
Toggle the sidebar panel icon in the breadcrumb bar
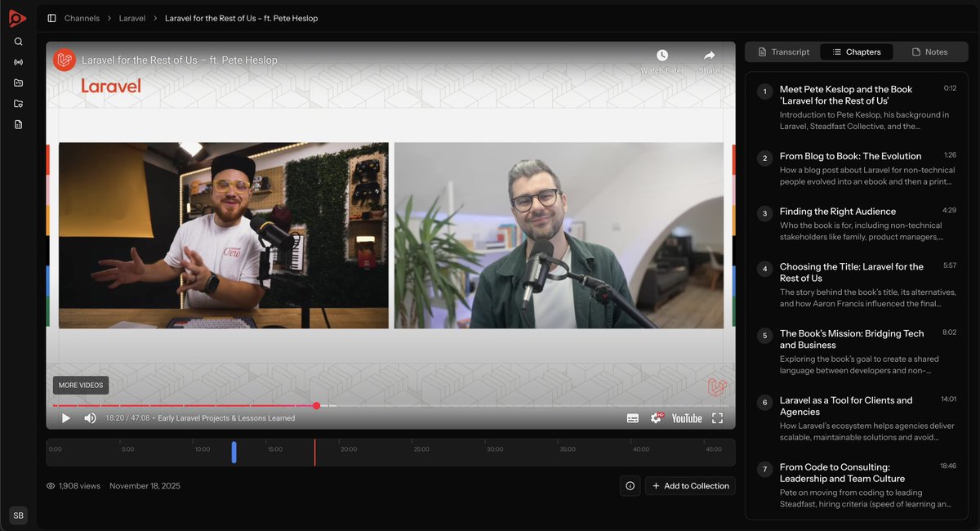click(x=51, y=18)
